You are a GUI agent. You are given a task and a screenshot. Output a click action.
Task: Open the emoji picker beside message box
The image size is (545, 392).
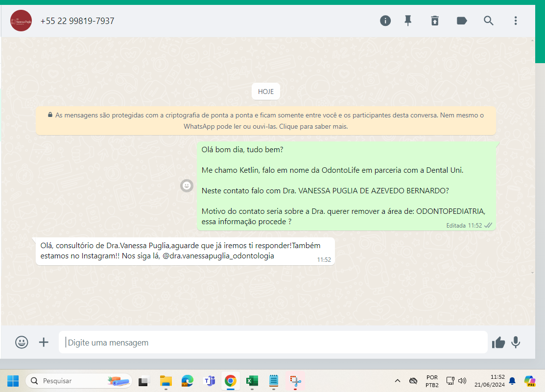22,342
